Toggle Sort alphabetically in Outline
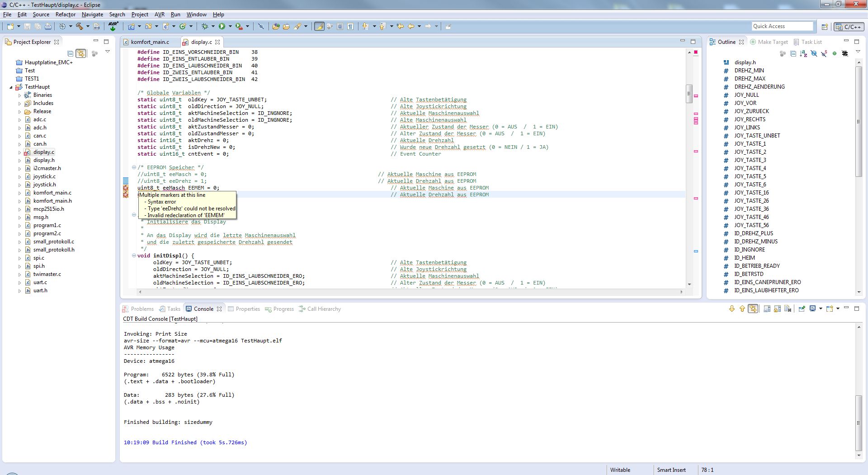The width and height of the screenshot is (868, 475). tap(803, 53)
